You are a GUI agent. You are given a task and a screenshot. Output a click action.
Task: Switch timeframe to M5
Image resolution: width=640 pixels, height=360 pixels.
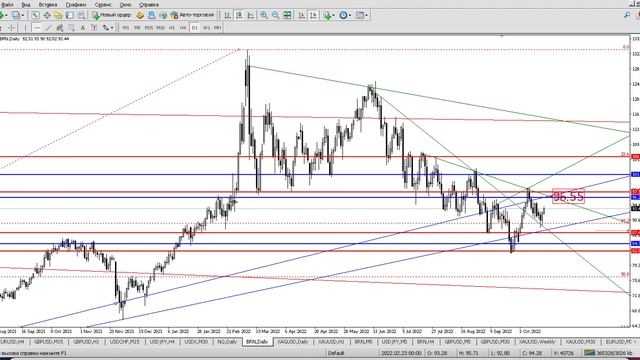point(137,28)
